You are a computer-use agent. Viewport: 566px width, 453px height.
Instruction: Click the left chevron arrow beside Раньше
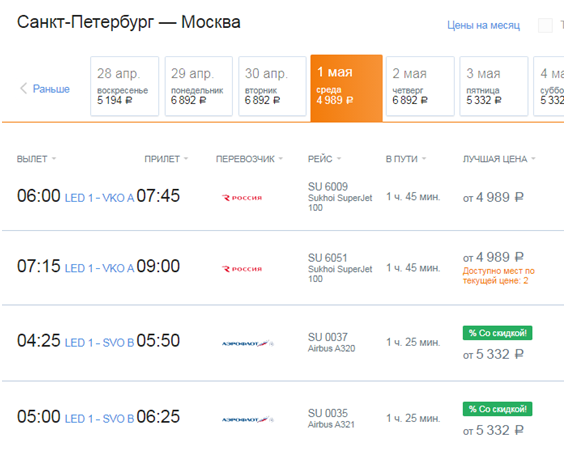click(23, 88)
